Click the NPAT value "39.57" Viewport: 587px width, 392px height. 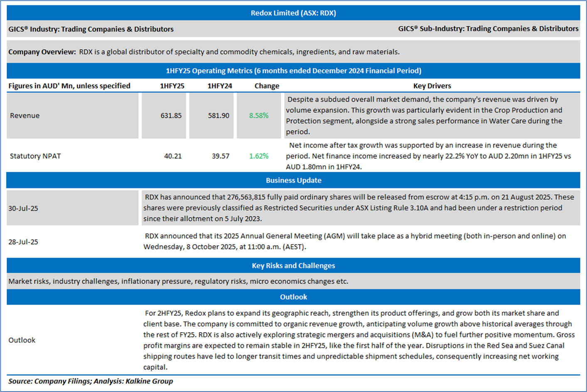tap(221, 156)
